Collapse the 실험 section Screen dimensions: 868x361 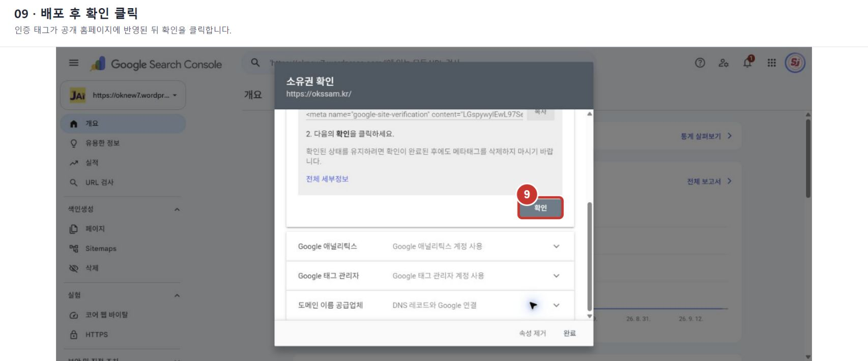pyautogui.click(x=177, y=295)
